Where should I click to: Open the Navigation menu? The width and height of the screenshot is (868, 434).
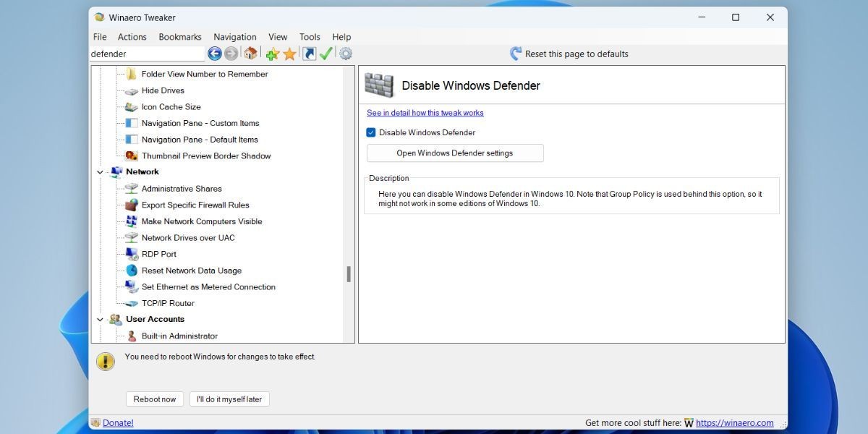click(x=235, y=37)
